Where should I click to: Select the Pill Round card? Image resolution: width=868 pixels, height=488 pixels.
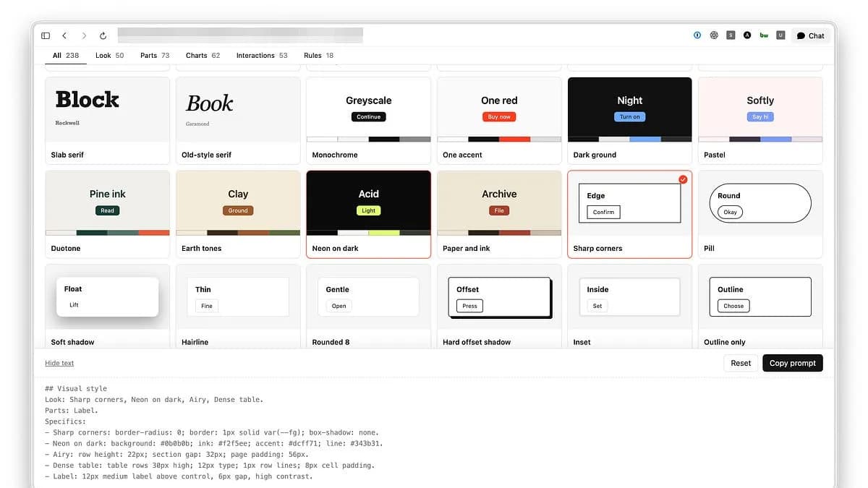click(760, 214)
